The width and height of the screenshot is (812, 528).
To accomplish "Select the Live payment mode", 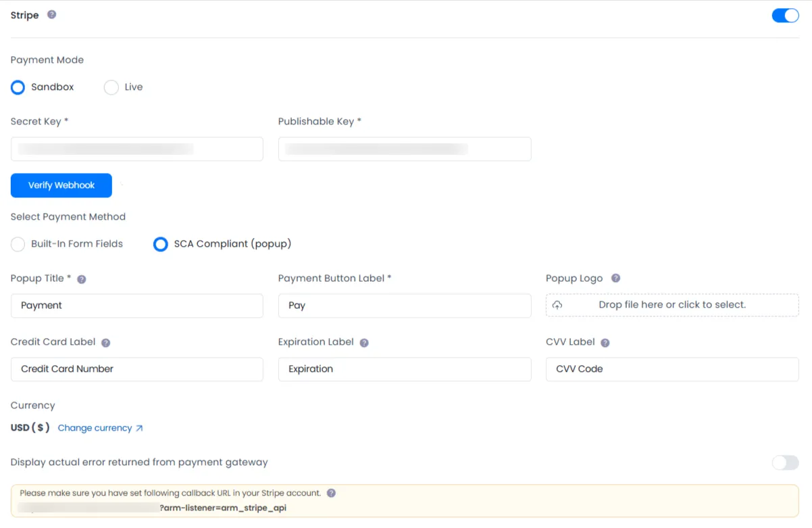I will coord(111,87).
